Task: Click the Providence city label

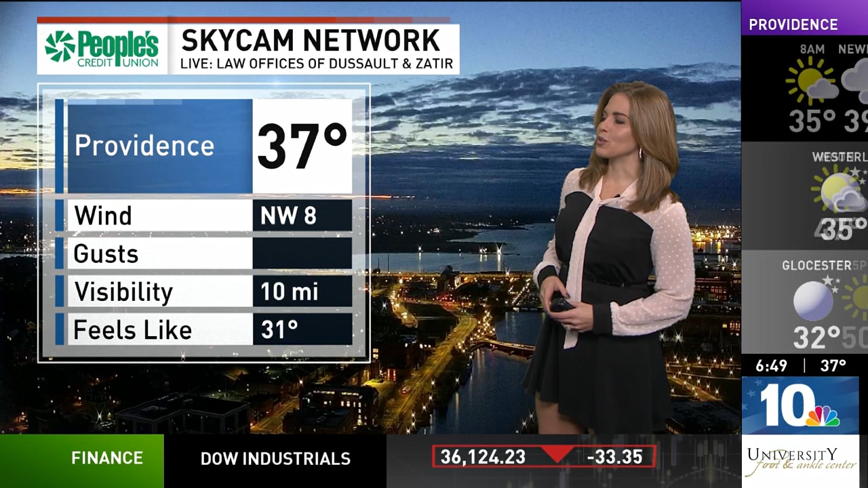Action: coord(144,146)
